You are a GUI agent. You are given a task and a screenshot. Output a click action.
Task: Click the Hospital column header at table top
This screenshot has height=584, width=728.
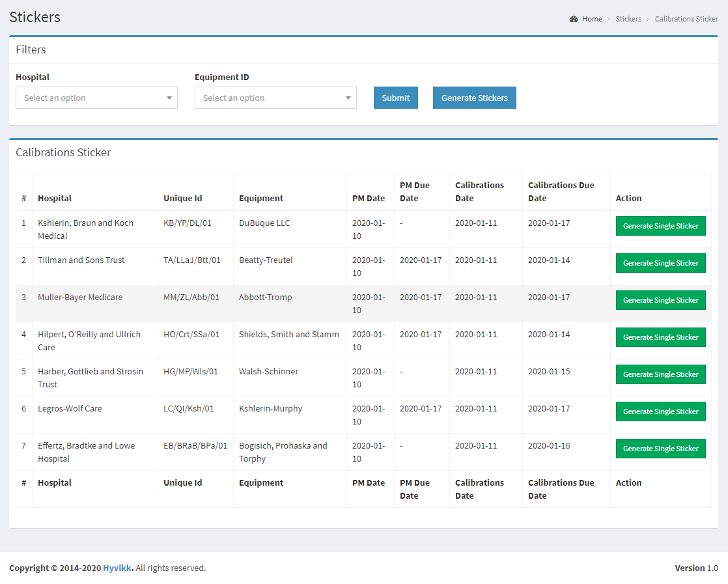tap(55, 198)
